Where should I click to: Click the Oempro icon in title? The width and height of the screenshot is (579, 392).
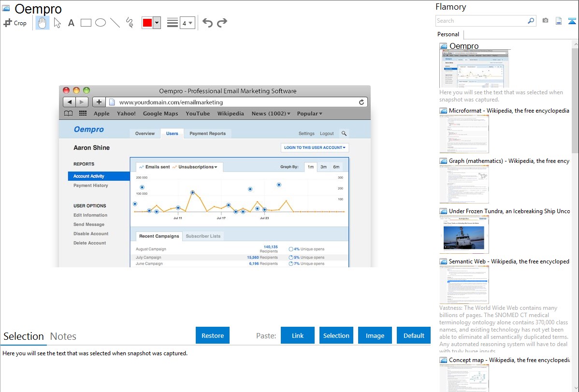click(6, 8)
